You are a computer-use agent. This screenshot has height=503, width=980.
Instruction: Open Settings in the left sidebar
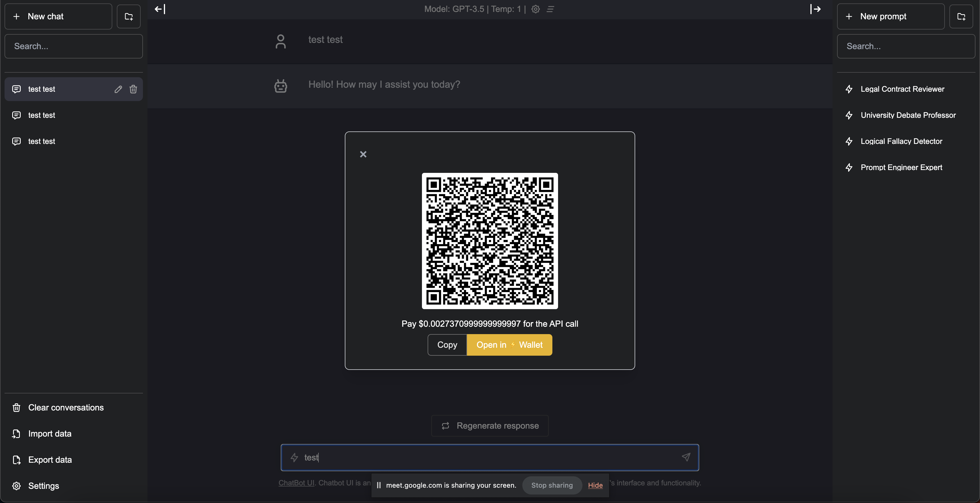tap(43, 486)
